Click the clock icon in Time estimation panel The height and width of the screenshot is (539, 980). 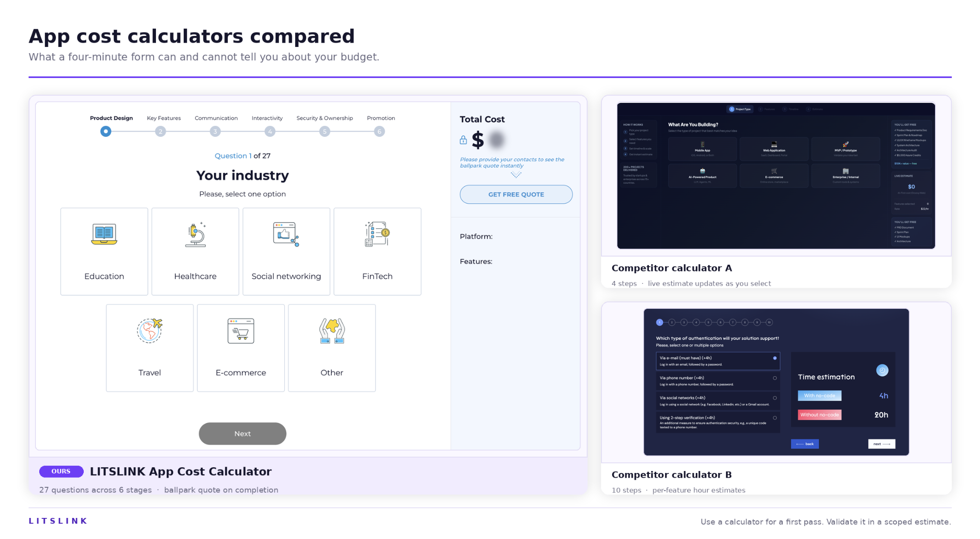tap(882, 370)
